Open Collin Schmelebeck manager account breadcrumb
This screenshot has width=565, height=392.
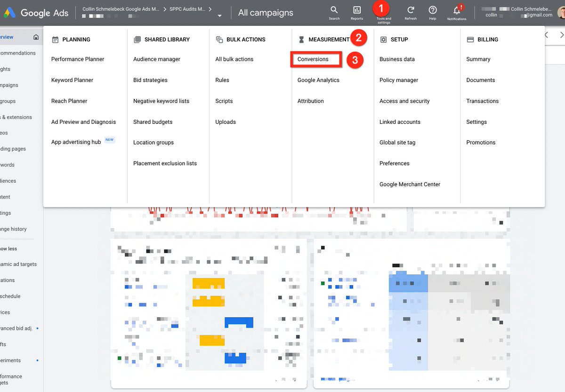[x=121, y=9]
